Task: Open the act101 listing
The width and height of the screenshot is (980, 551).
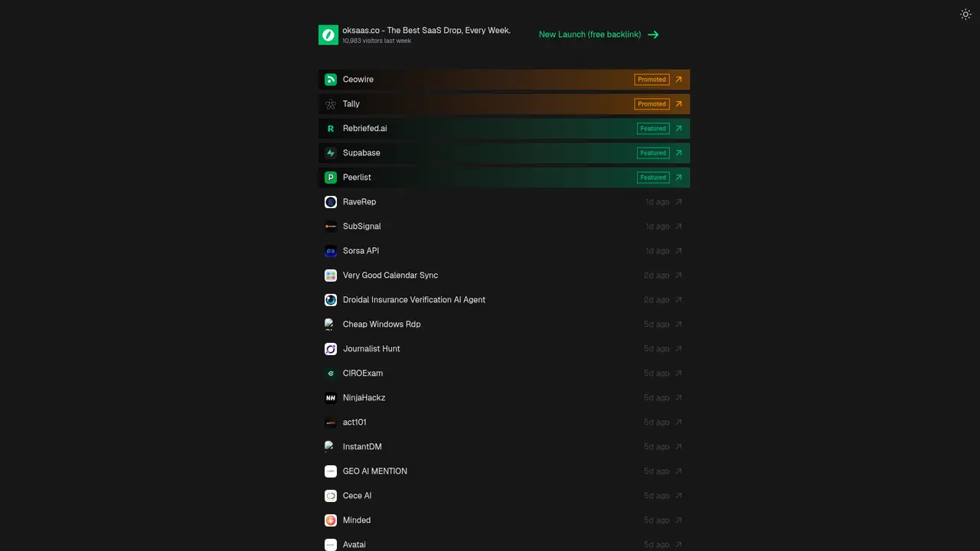Action: [x=504, y=422]
